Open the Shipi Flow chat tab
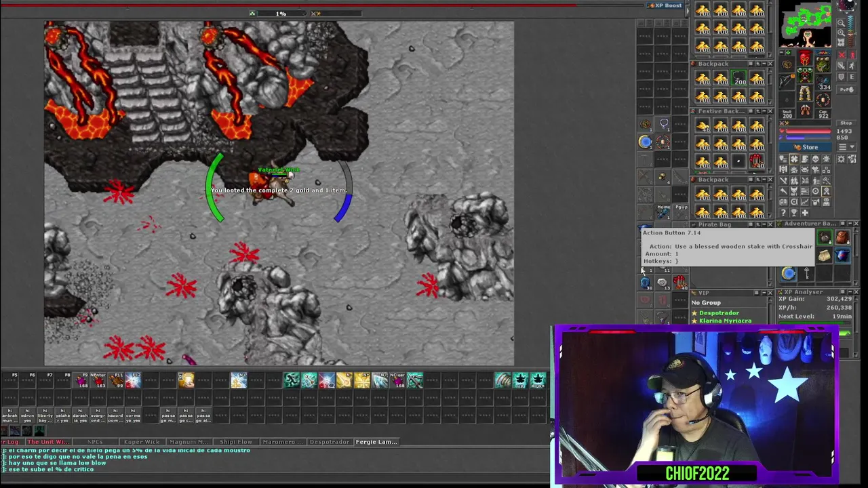This screenshot has width=868, height=488. click(236, 442)
